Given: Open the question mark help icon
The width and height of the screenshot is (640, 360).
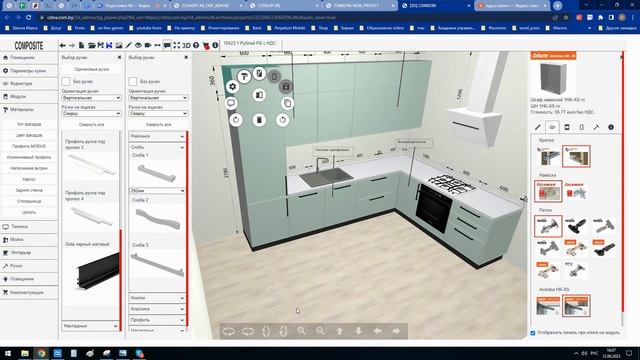Looking at the screenshot, I should (196, 45).
